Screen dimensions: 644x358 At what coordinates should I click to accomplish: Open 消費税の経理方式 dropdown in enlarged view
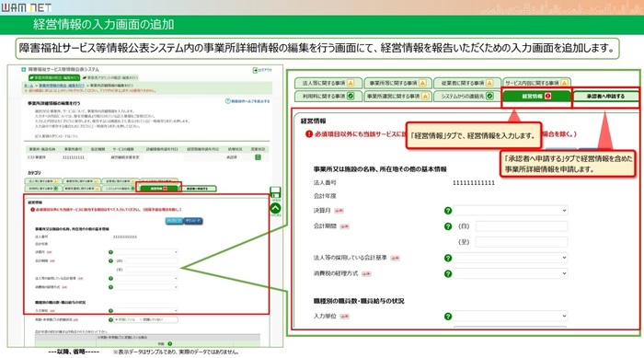(510, 273)
